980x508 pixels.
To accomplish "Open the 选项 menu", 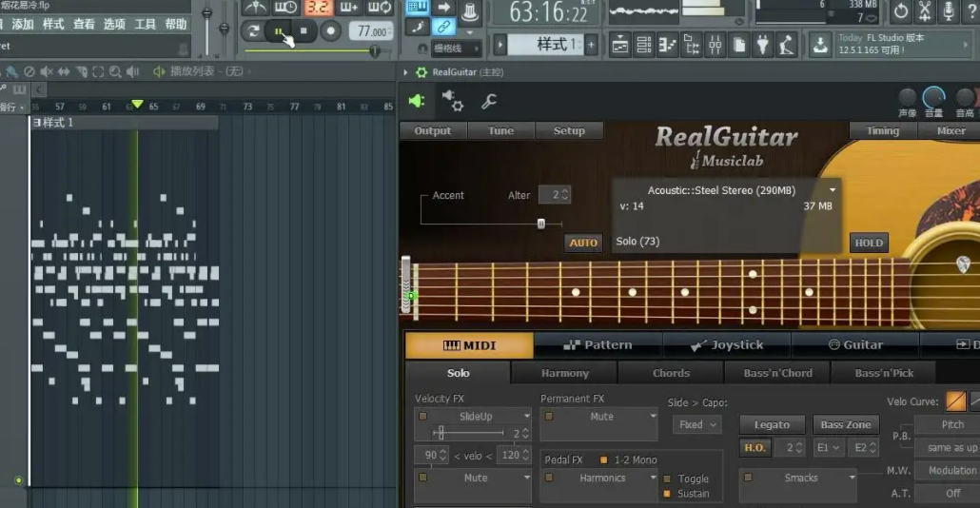I will point(114,25).
